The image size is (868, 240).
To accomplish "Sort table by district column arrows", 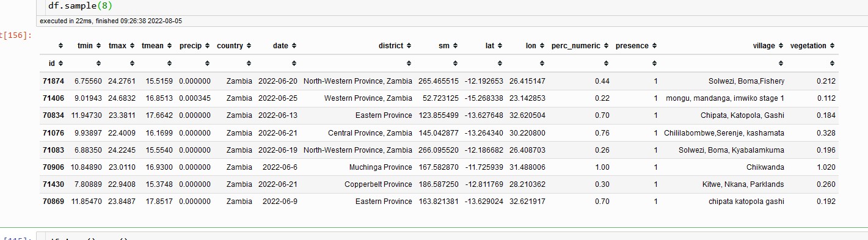I will [409, 46].
